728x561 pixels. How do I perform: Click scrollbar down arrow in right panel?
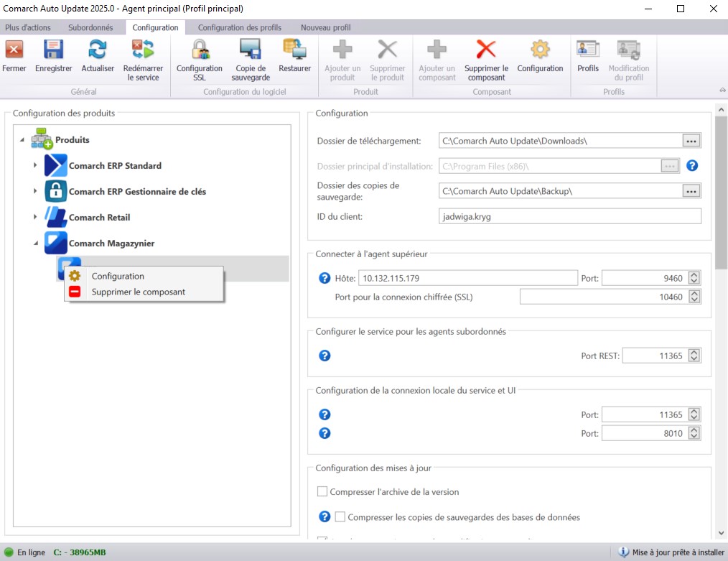coord(721,533)
